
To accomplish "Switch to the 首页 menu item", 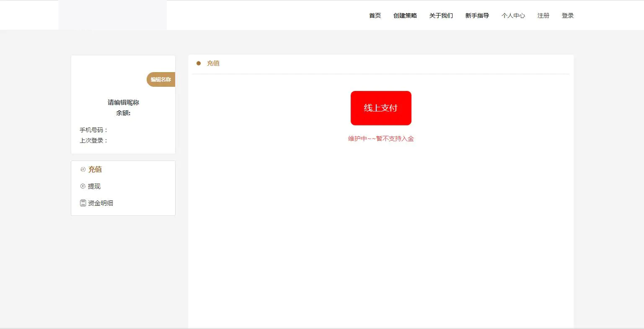I will coord(375,16).
